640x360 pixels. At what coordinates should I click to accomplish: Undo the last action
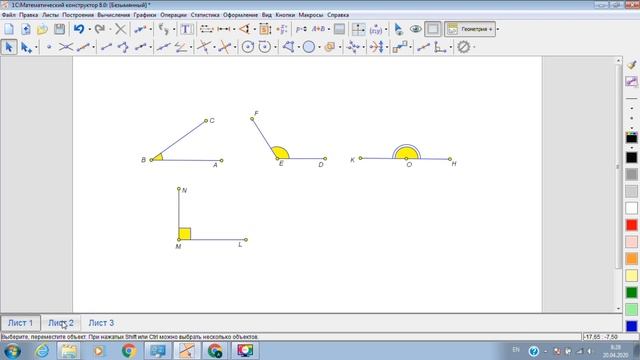[79, 29]
